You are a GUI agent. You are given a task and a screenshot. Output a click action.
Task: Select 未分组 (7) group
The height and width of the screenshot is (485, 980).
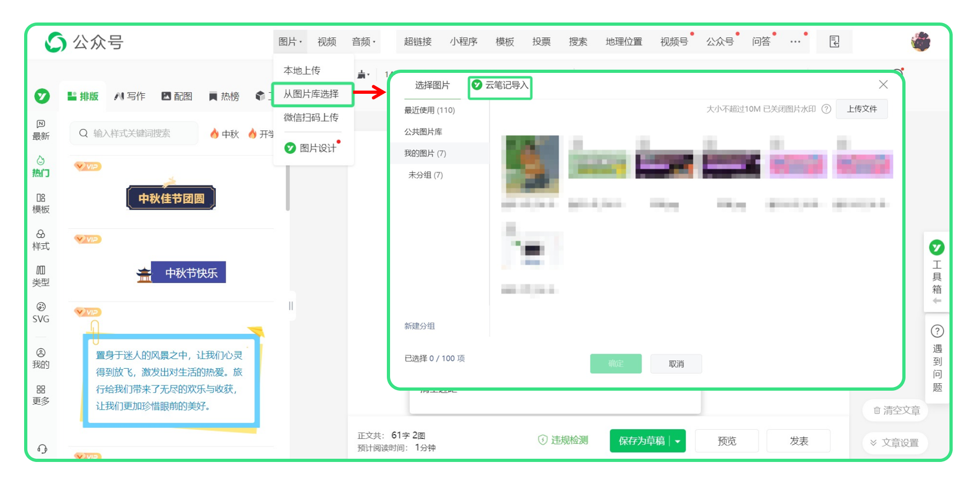pos(425,175)
